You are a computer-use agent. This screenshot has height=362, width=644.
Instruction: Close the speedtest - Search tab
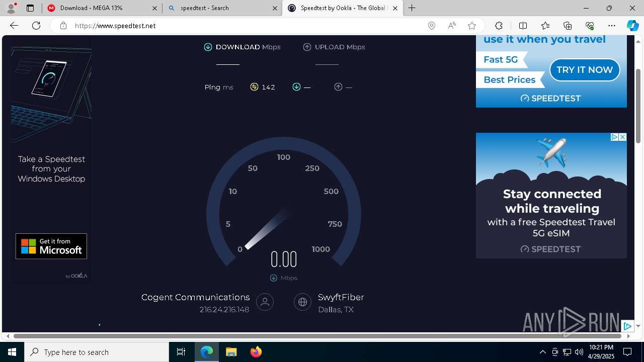pos(275,8)
